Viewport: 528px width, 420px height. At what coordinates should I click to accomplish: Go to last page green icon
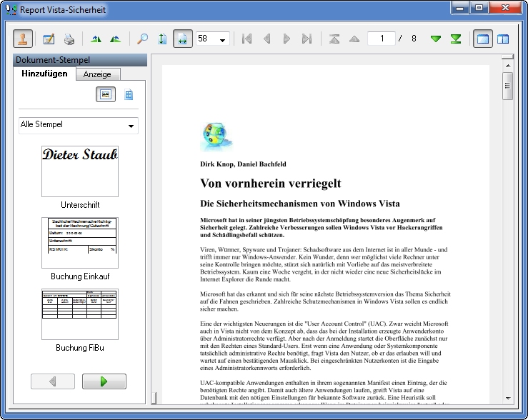point(456,39)
